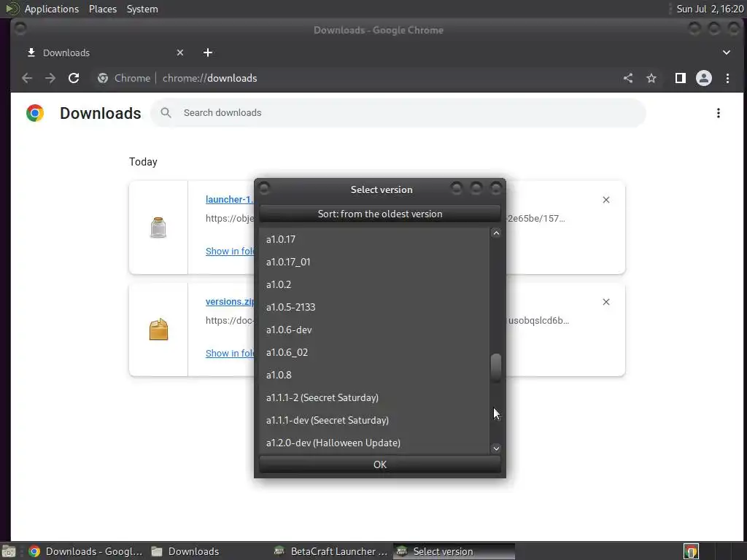This screenshot has width=747, height=560.
Task: Open the System menu
Action: (x=142, y=9)
